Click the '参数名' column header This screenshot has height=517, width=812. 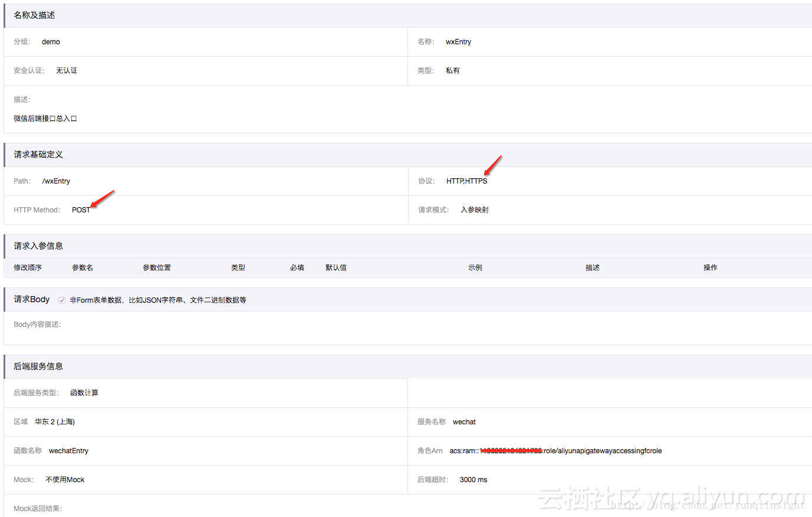pos(83,268)
